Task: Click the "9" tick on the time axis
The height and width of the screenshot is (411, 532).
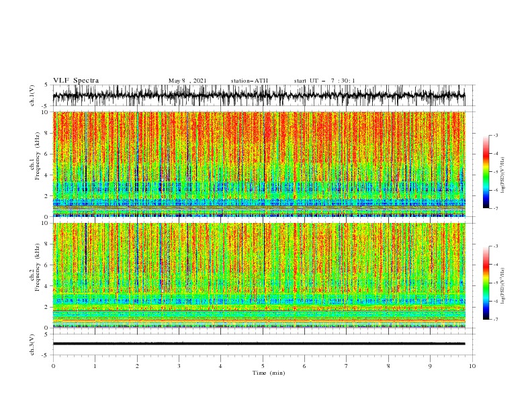Action: click(430, 366)
